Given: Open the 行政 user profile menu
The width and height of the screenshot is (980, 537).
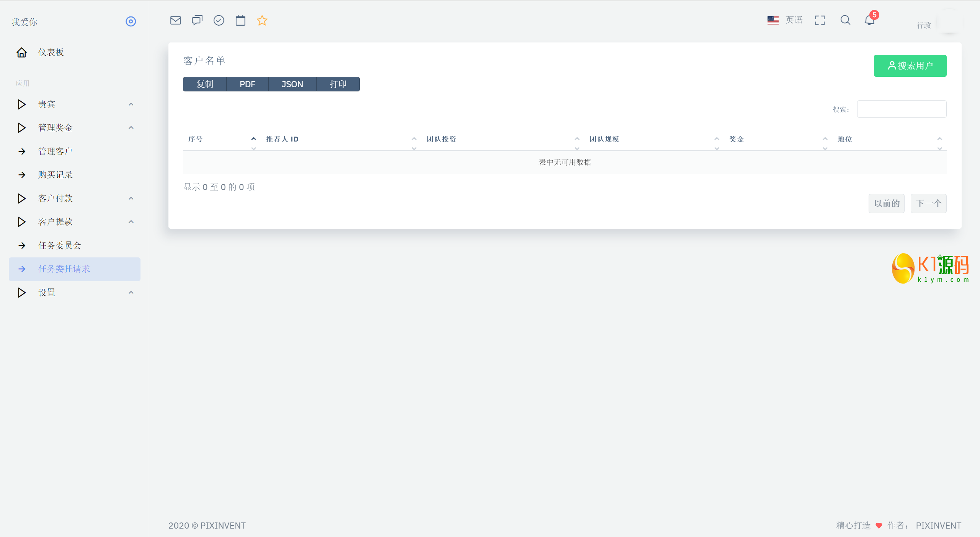Looking at the screenshot, I should click(924, 25).
